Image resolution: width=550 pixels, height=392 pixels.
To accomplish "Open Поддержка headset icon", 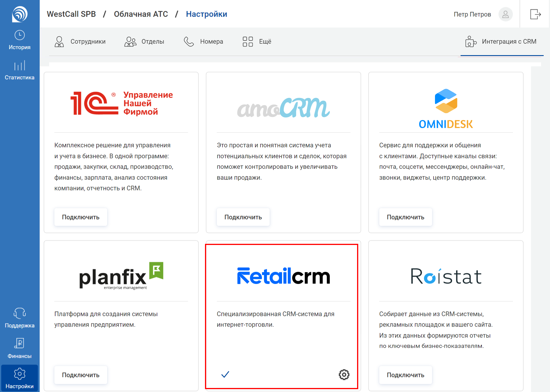I will pos(20,313).
